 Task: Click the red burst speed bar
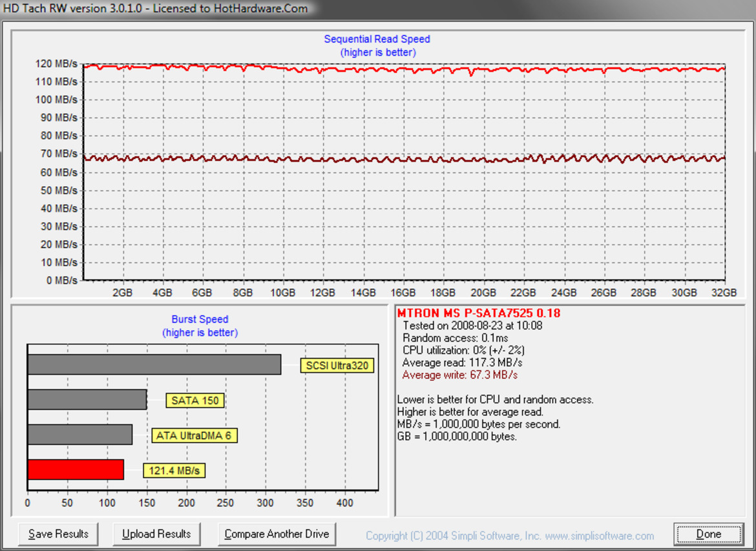[x=76, y=470]
